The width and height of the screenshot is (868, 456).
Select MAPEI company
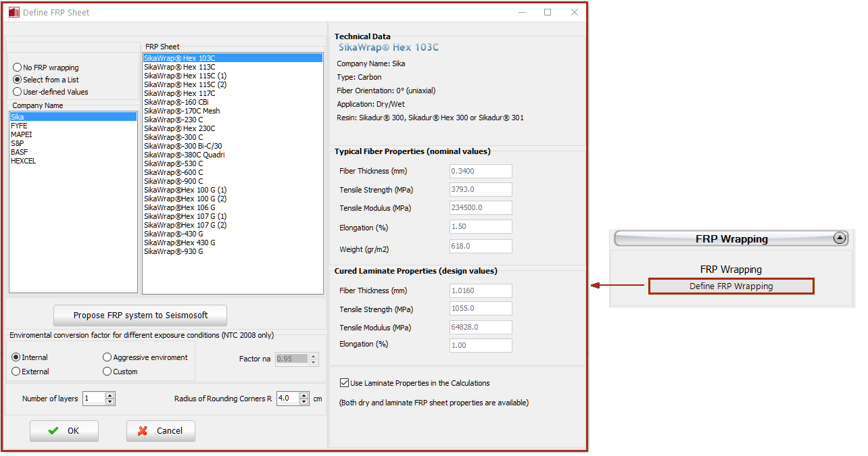click(x=73, y=134)
